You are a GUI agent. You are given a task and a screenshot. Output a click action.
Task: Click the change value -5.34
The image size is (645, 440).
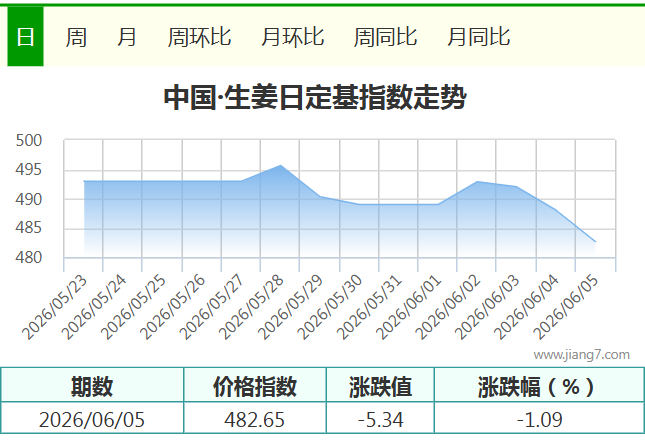[x=381, y=420]
